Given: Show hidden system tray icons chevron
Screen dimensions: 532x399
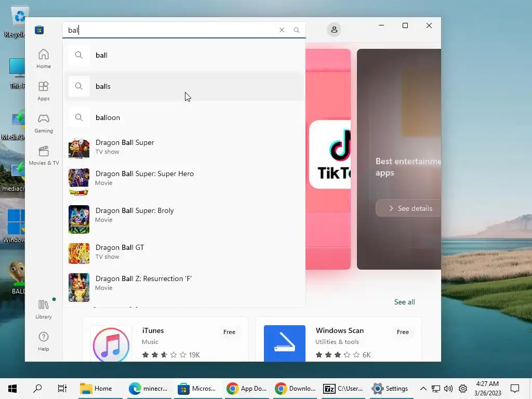Looking at the screenshot, I should [x=423, y=389].
